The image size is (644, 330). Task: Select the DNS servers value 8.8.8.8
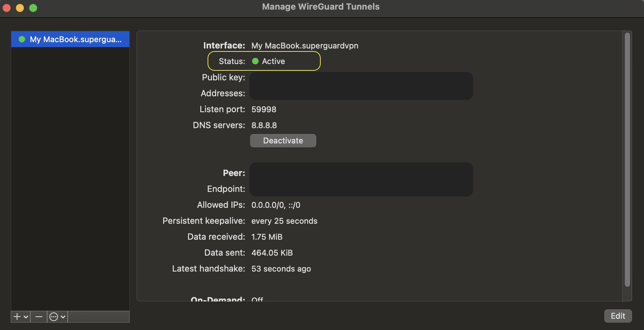pos(264,125)
